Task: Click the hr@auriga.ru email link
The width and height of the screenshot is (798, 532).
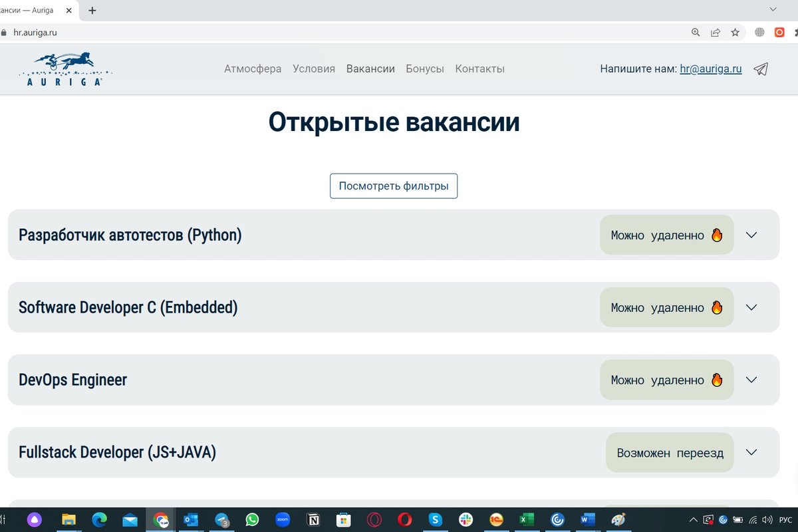Action: click(710, 69)
